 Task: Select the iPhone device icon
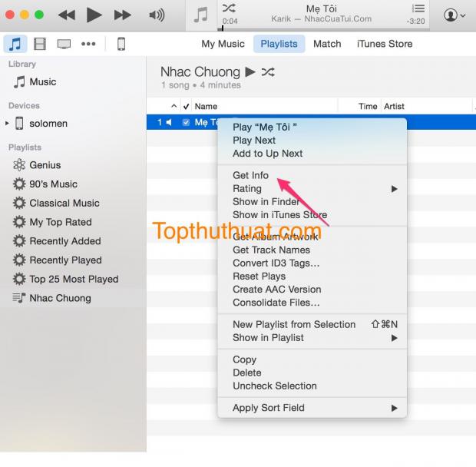(x=121, y=44)
